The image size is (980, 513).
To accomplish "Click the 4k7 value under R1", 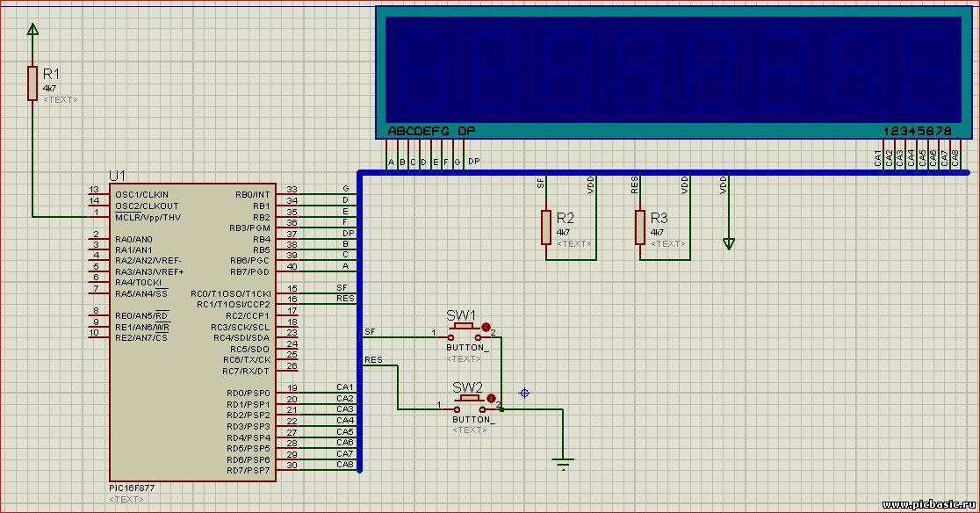I will click(49, 89).
